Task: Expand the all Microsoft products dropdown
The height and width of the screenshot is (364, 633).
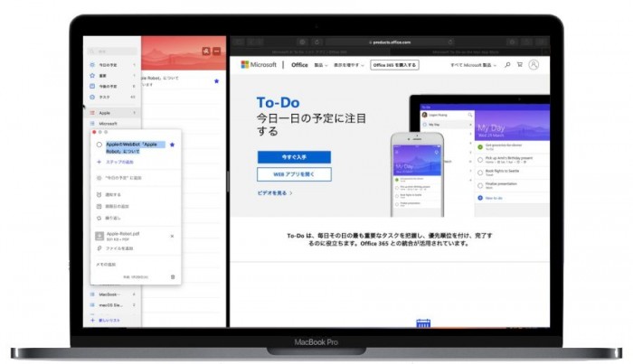Action: coord(473,65)
